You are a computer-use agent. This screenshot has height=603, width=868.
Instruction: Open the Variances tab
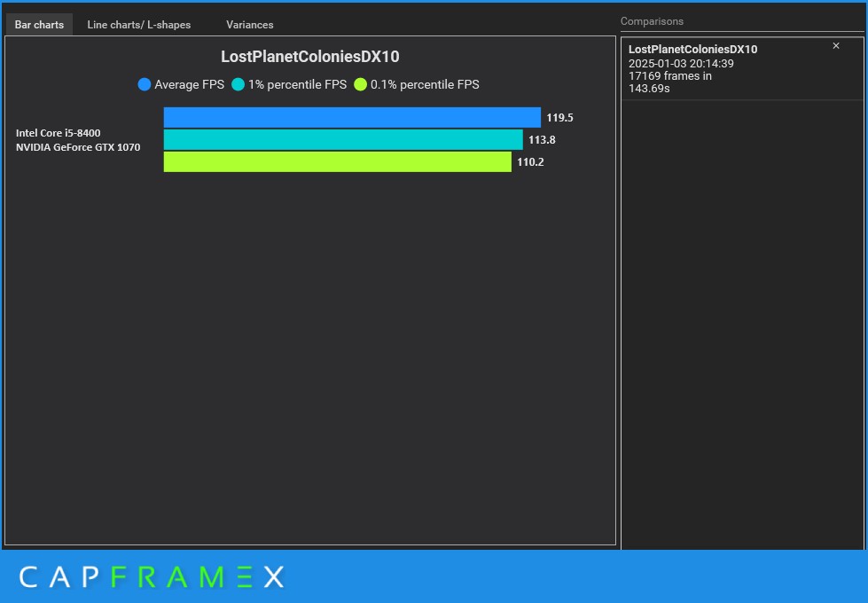click(x=250, y=25)
